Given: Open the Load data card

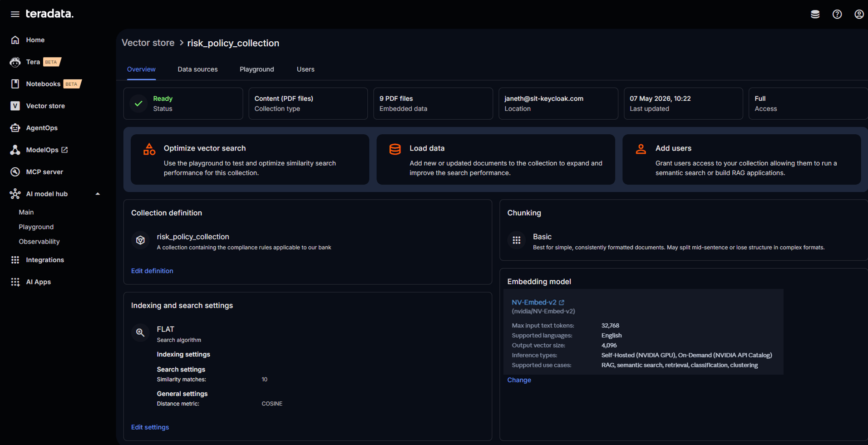Looking at the screenshot, I should 496,159.
